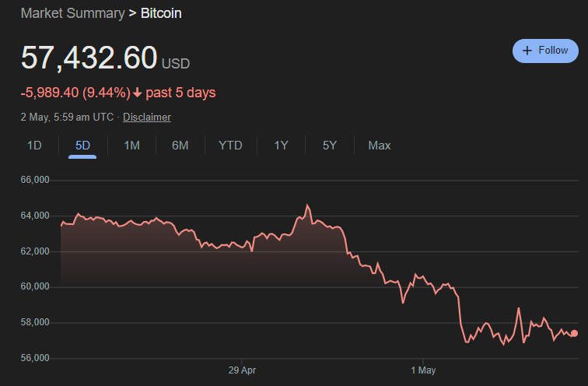
Task: Open the 5Y time range
Action: [330, 146]
